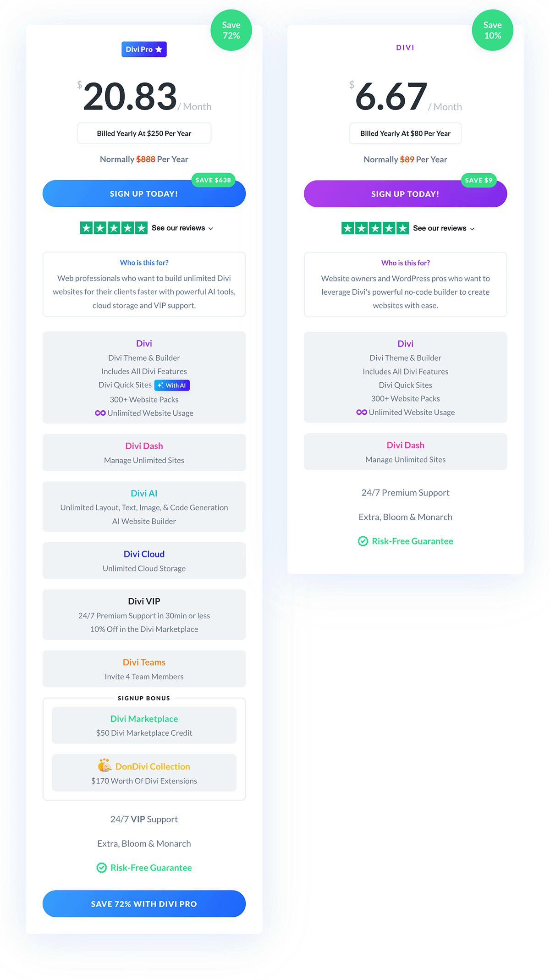Click infinity icon in Divi plan
The width and height of the screenshot is (550, 980).
pos(361,413)
